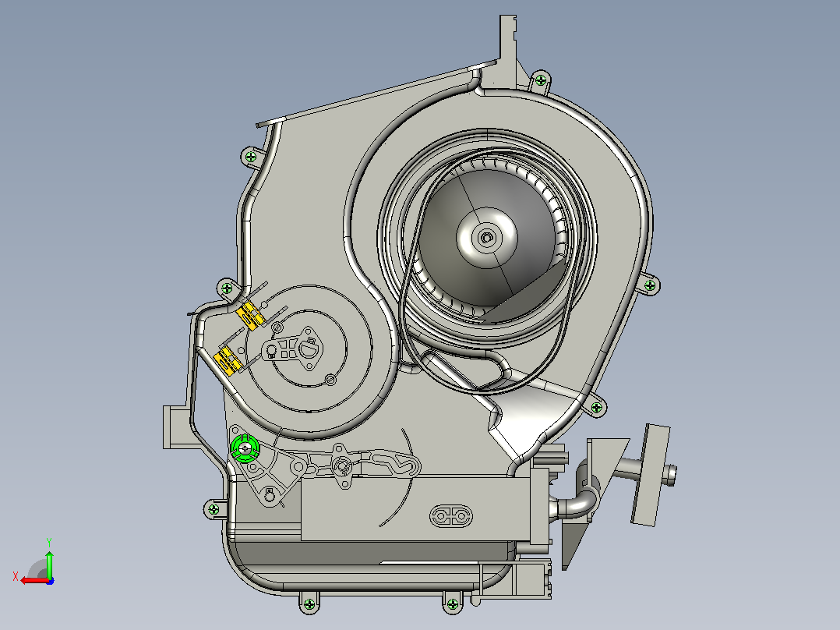Select the green highlighted circular clip part
This screenshot has height=630, width=840.
tap(245, 448)
